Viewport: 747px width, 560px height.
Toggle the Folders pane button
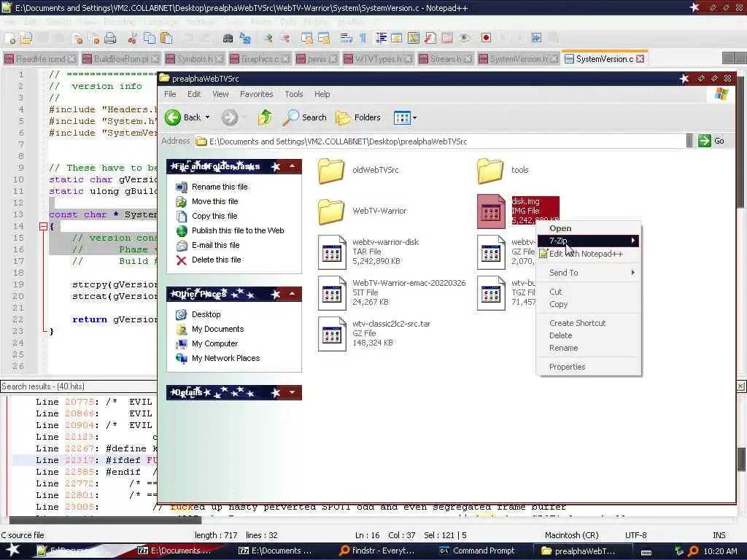point(357,117)
